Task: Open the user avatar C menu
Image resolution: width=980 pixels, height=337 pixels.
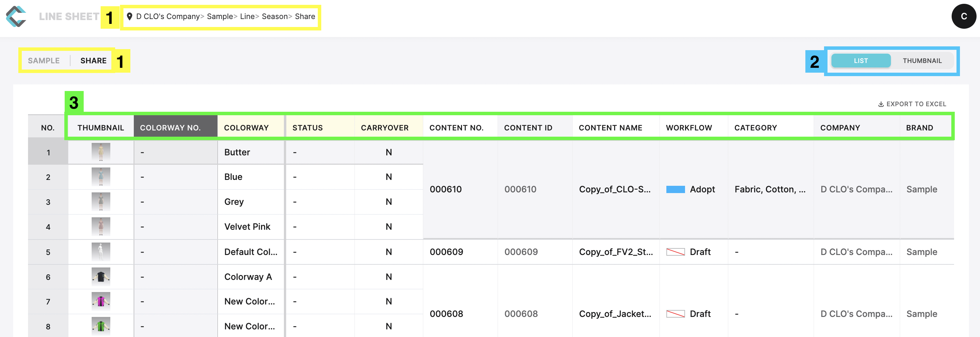Action: coord(963,16)
